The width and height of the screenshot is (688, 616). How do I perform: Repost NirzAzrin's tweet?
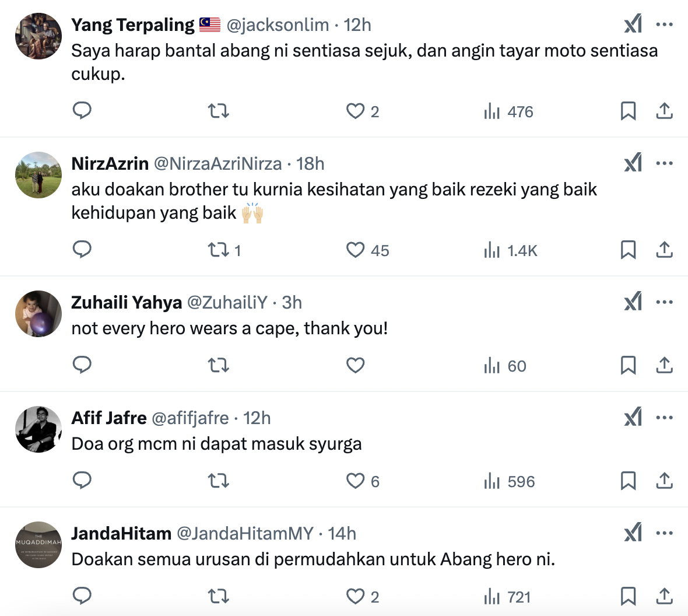pyautogui.click(x=219, y=250)
